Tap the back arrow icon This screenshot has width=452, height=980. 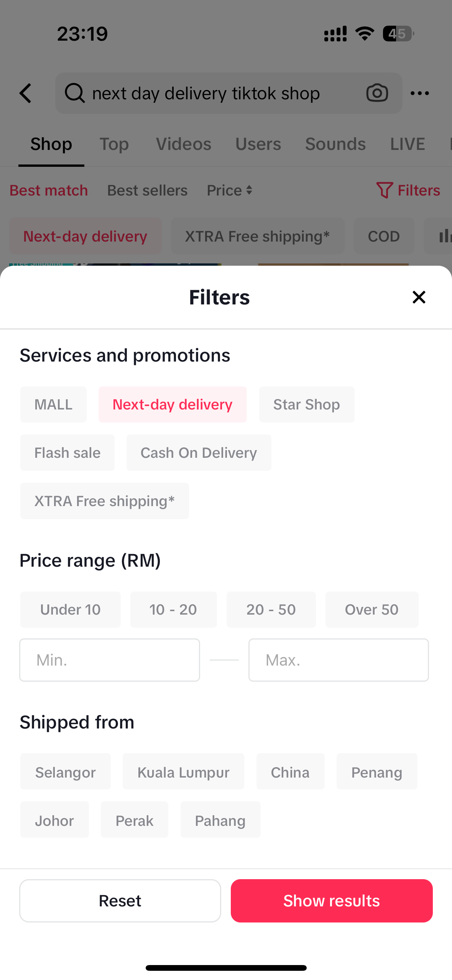pos(25,93)
